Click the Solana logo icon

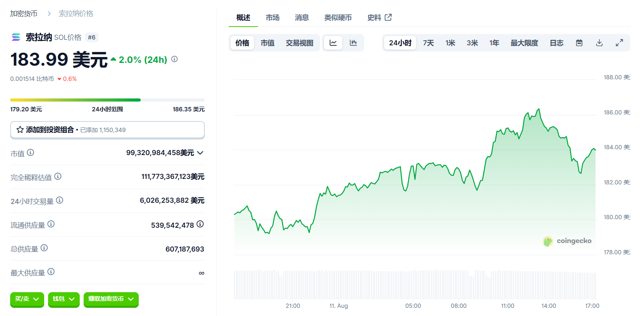pos(16,37)
